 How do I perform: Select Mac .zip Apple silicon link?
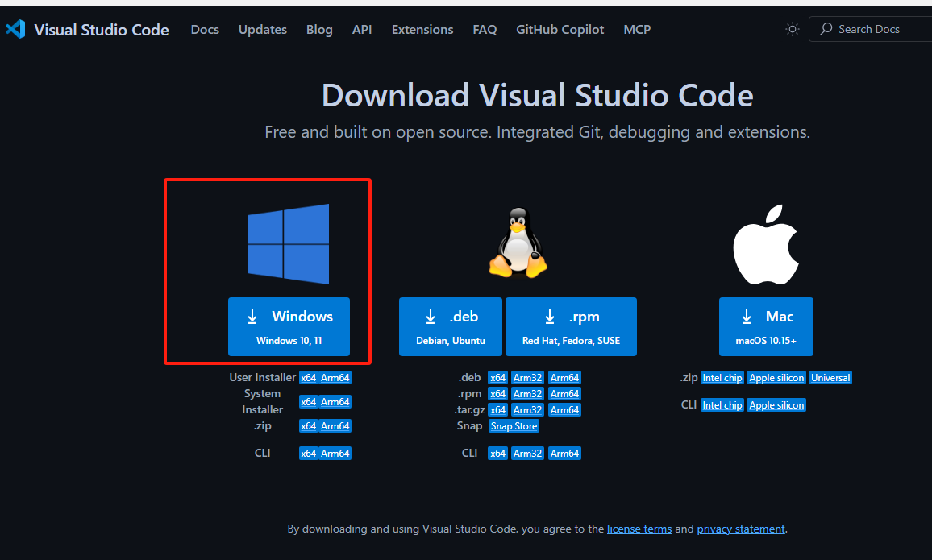(777, 378)
